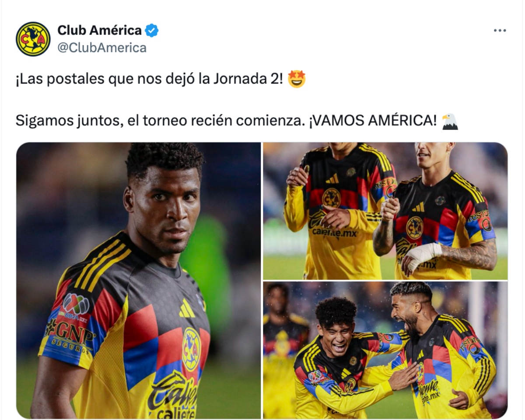The image size is (525, 420).
Task: Click the star-eyes emoji after Jornada 2
Action: 297,79
